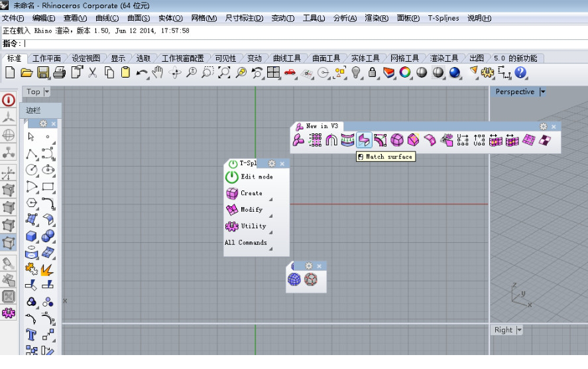The width and height of the screenshot is (588, 369).
Task: Switch to the 显示 tab
Action: point(118,58)
